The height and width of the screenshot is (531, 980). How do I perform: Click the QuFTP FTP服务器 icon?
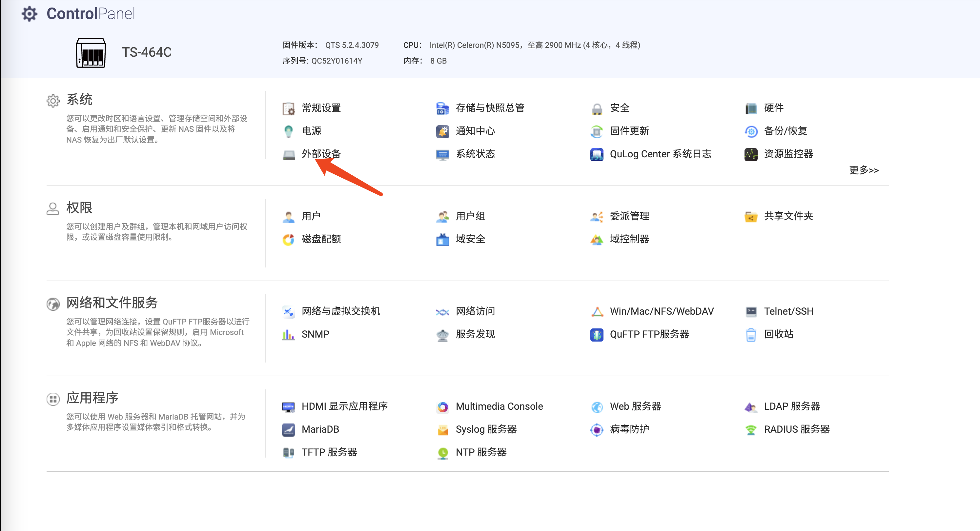[597, 335]
